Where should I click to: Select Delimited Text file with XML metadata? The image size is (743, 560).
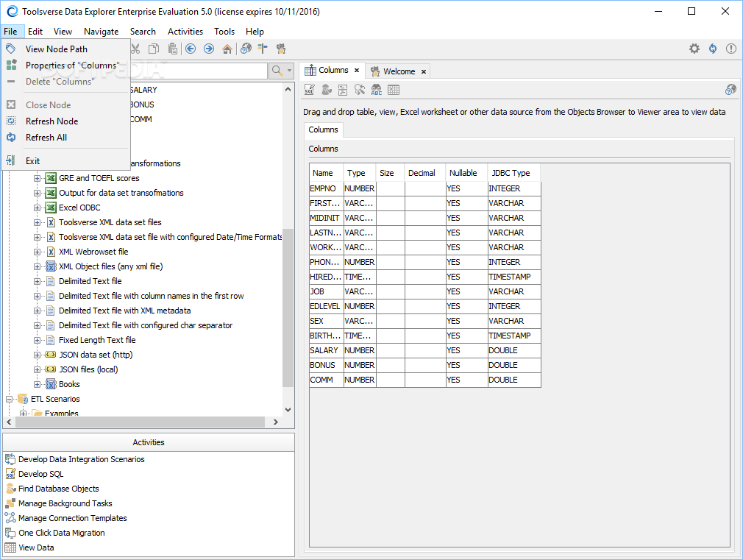click(x=124, y=311)
